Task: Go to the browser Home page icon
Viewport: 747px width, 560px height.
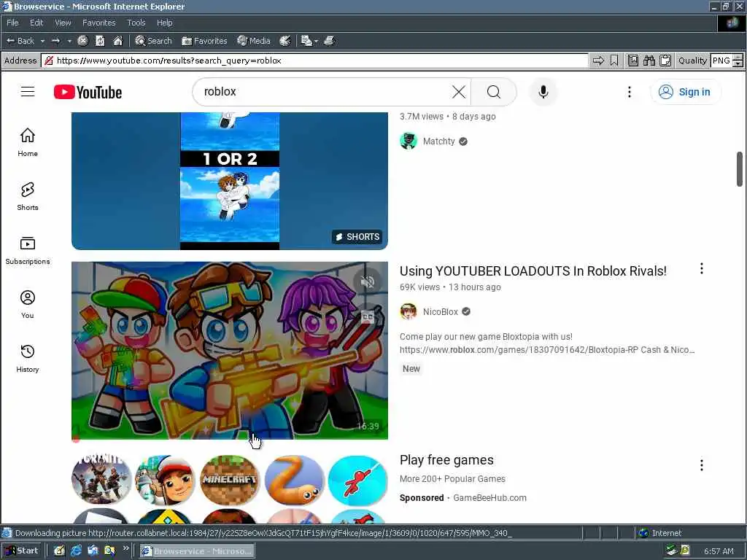Action: tap(117, 41)
